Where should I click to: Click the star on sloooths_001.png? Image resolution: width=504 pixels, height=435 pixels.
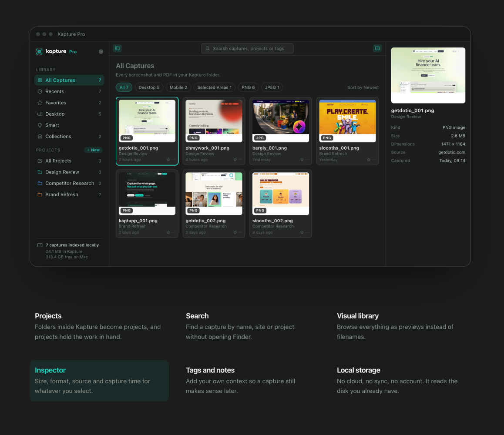(x=369, y=160)
